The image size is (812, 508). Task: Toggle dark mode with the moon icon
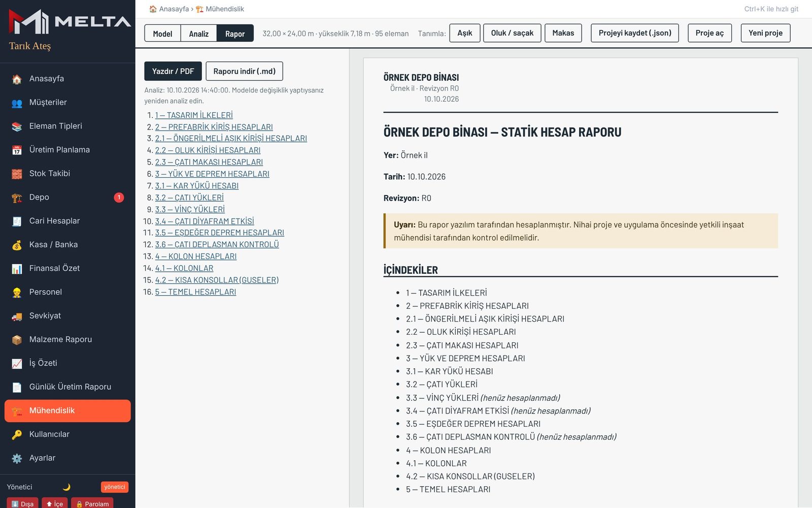(66, 487)
